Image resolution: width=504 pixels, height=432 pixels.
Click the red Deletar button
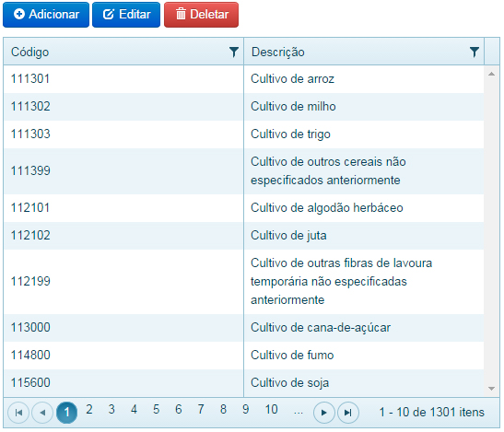click(x=201, y=15)
